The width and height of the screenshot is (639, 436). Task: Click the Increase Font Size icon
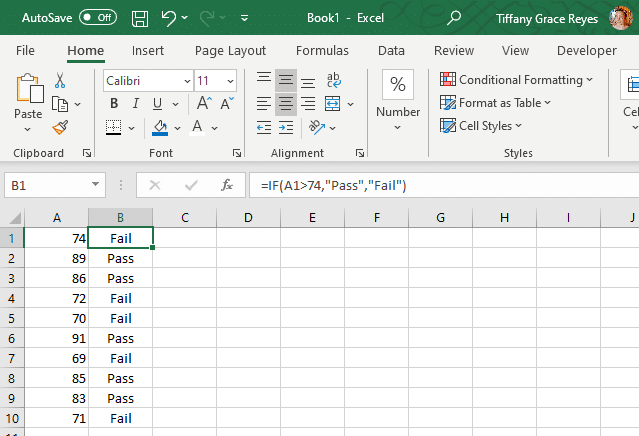tap(203, 103)
